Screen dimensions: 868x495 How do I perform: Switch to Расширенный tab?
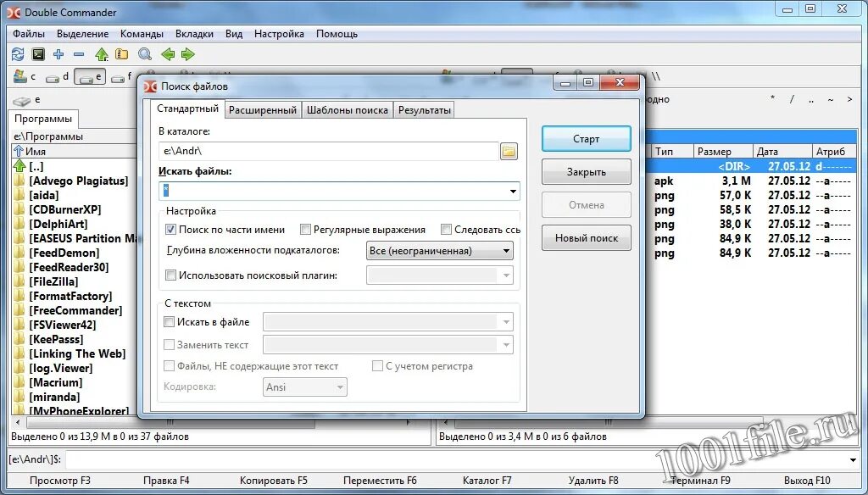coord(263,110)
